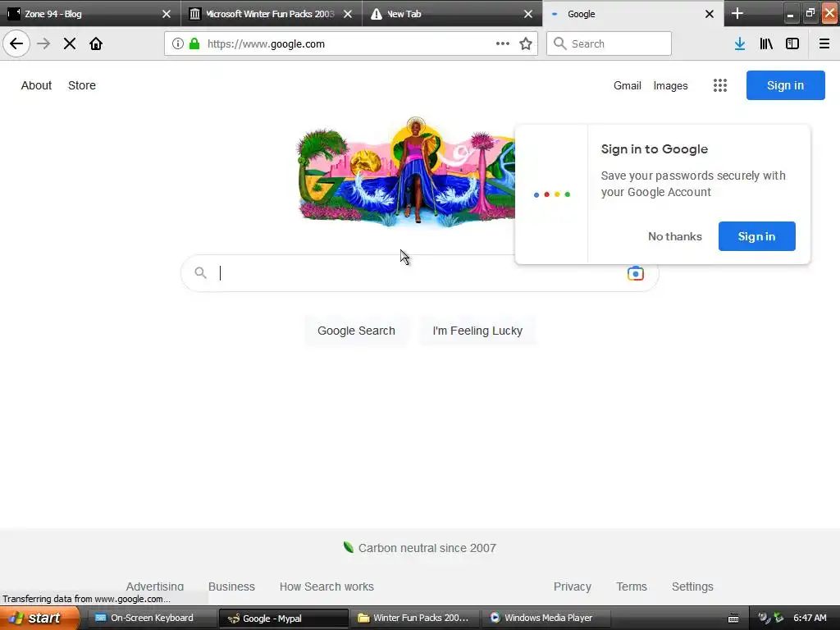Viewport: 840px width, 630px height.
Task: Open Google apps grid icon
Action: pyautogui.click(x=720, y=85)
